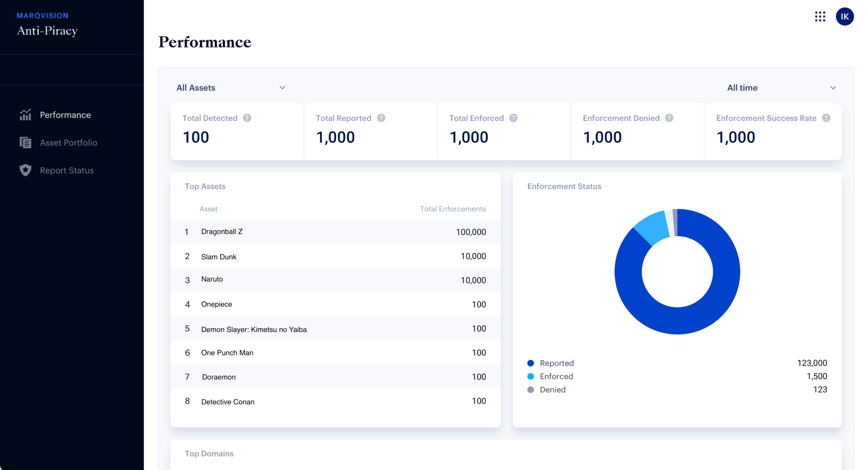Viewport: 868px width, 470px height.
Task: Open Report Status menu item
Action: pyautogui.click(x=67, y=170)
